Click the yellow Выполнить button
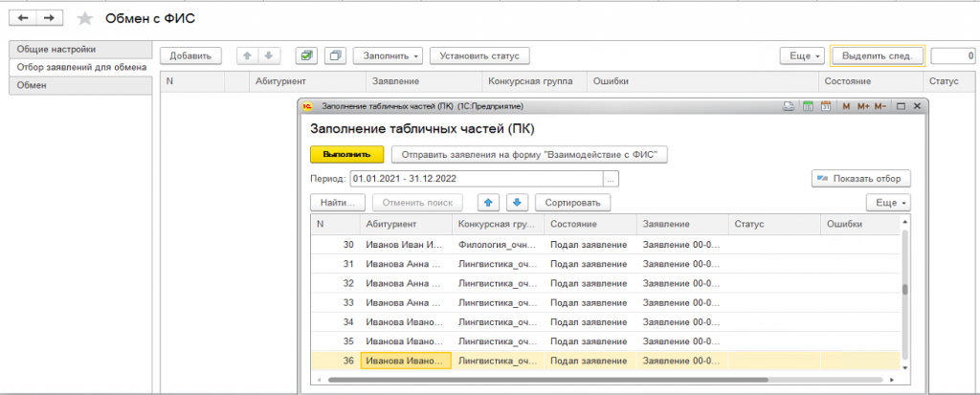This screenshot has width=980, height=395. [346, 154]
